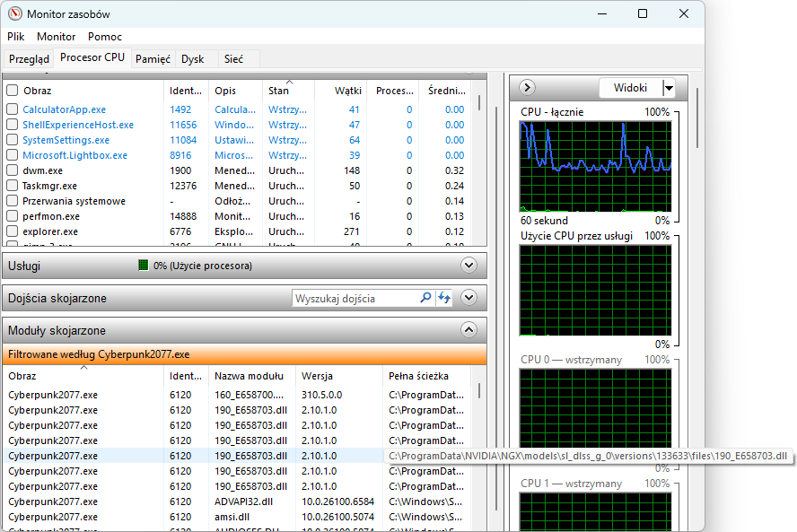Click the refresh arrows icon beside search
This screenshot has height=532, width=797.
pos(444,298)
